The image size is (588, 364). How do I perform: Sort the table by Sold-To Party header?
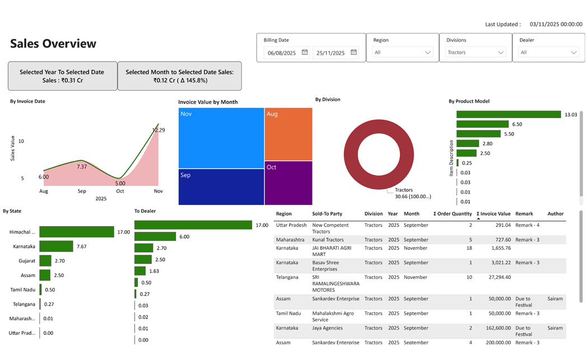coord(327,214)
